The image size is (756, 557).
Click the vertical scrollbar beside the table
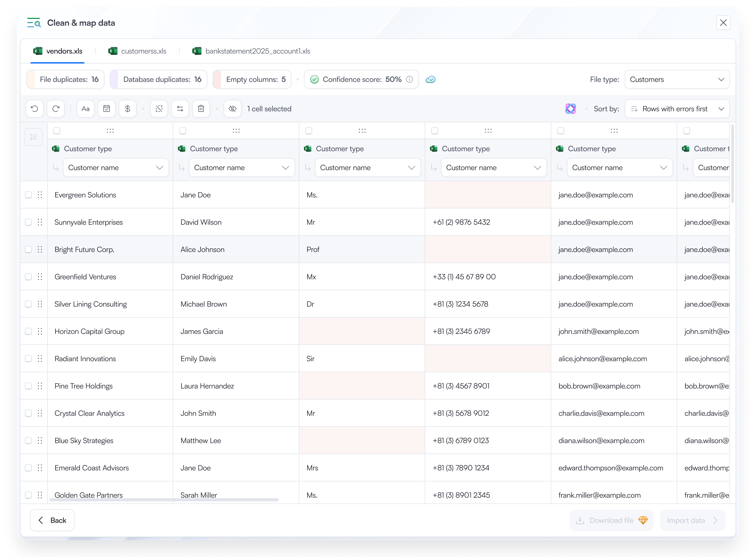pyautogui.click(x=733, y=164)
